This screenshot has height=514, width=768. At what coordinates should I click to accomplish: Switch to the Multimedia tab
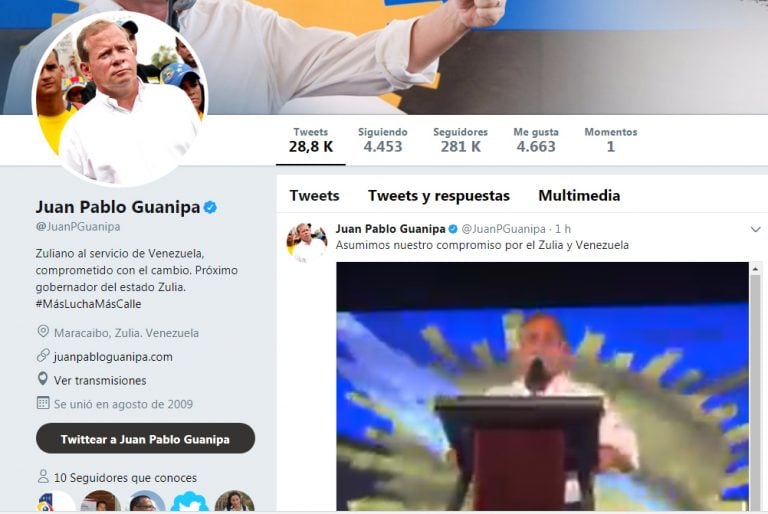pos(579,196)
